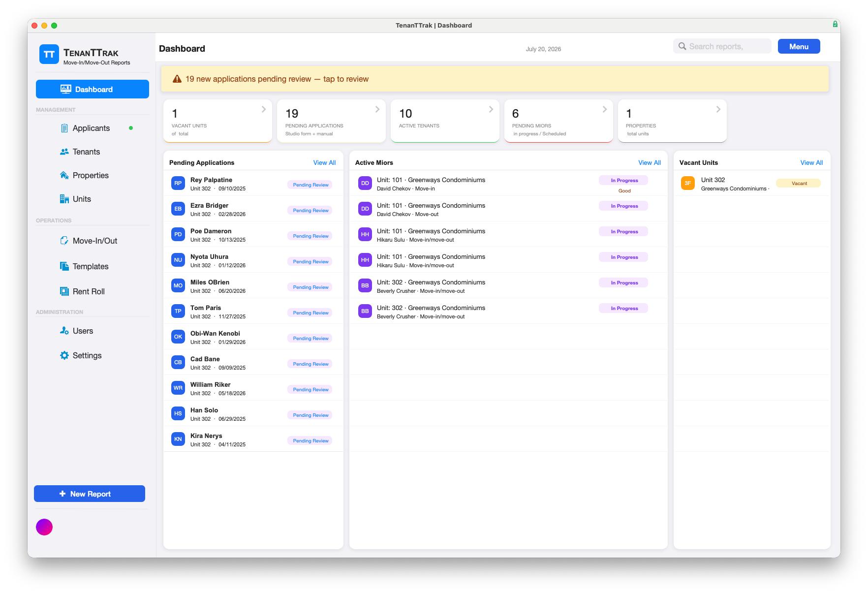The image size is (868, 594).
Task: Click the Search reports input field
Action: tap(722, 46)
